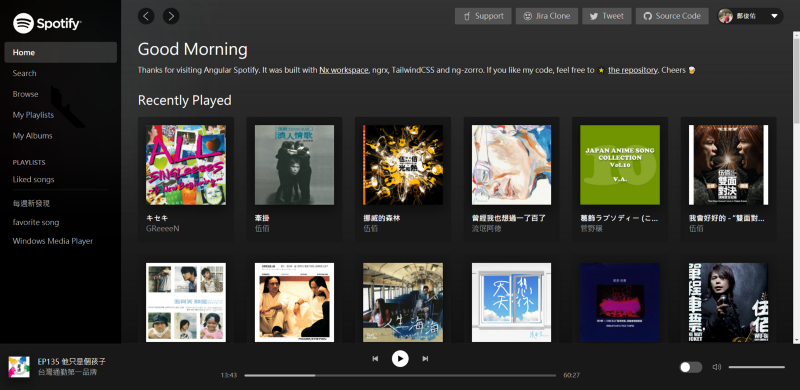Mute using the volume speaker icon
The height and width of the screenshot is (390, 800).
717,367
